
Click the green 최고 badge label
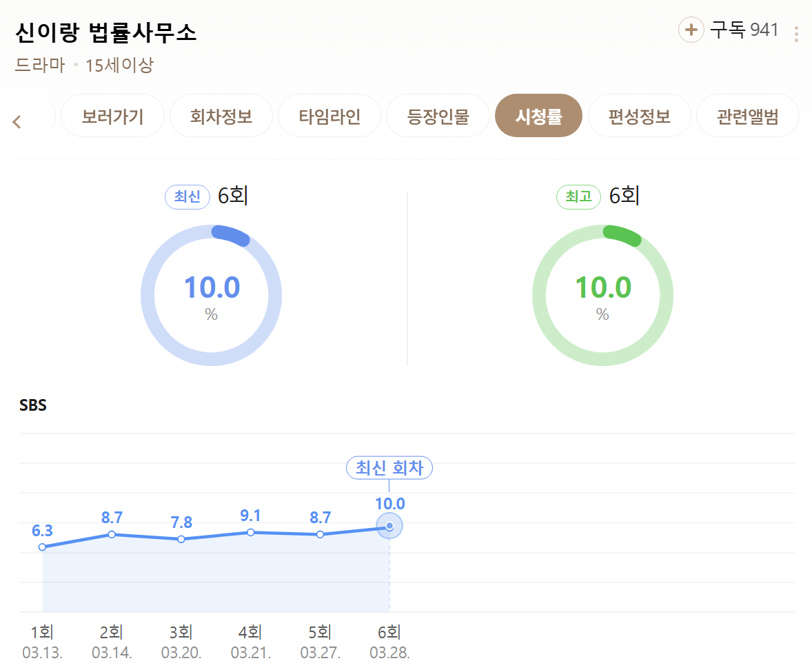point(578,197)
